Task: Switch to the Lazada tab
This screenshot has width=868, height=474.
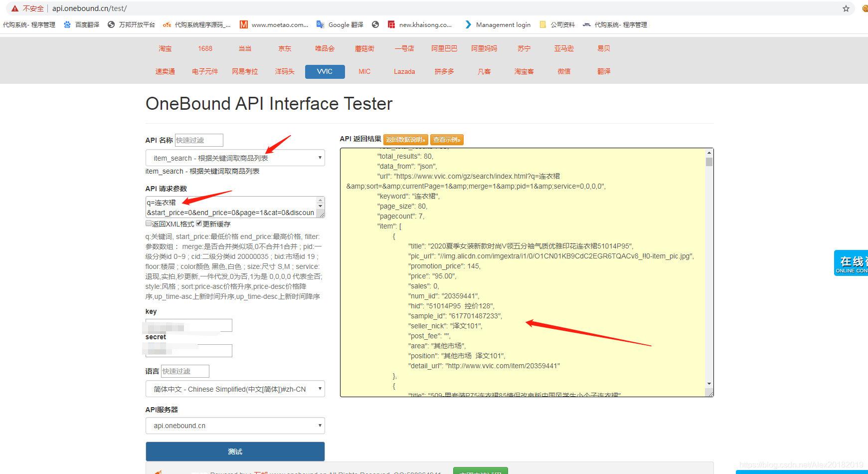Action: click(404, 71)
